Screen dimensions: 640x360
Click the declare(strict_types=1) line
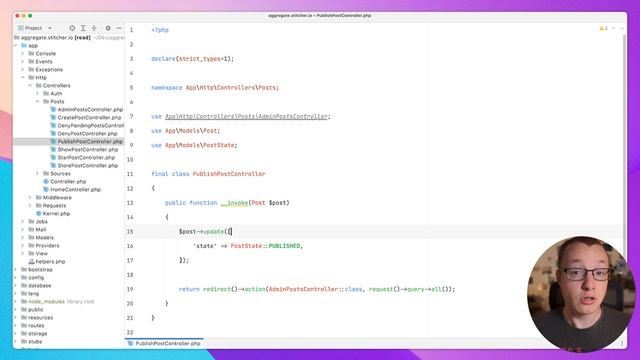point(193,59)
